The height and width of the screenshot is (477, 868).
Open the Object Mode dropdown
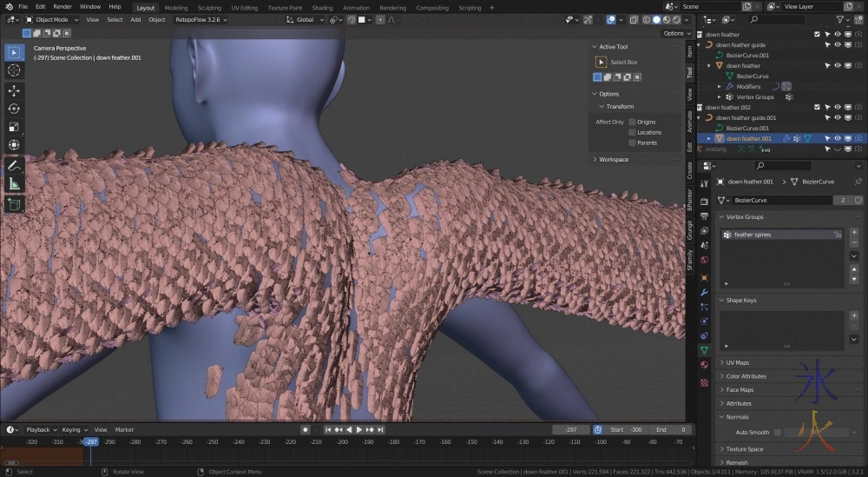pyautogui.click(x=53, y=19)
